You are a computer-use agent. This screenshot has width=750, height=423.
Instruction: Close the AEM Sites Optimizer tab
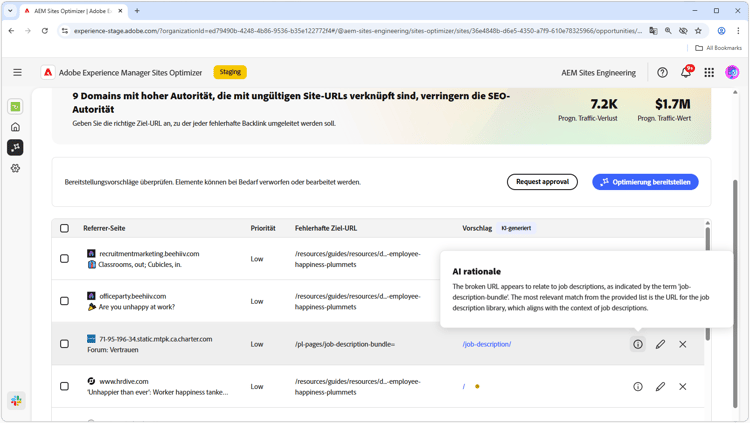click(x=121, y=11)
